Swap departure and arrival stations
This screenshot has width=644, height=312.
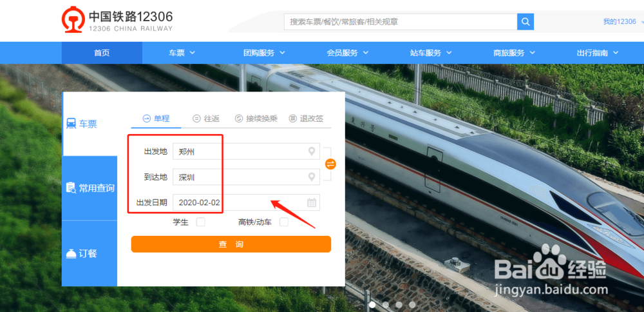330,164
